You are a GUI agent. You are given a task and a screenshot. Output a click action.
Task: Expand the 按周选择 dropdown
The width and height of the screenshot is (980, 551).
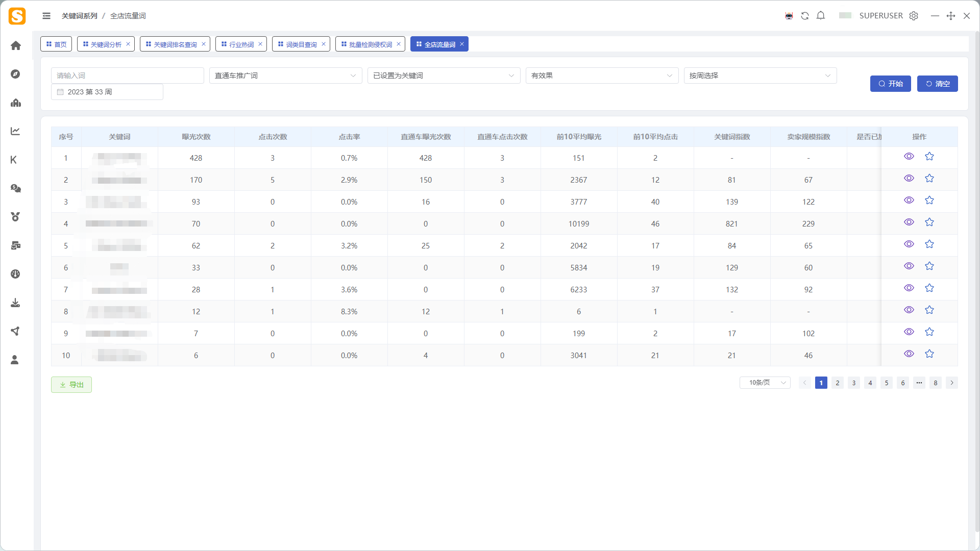(x=760, y=76)
